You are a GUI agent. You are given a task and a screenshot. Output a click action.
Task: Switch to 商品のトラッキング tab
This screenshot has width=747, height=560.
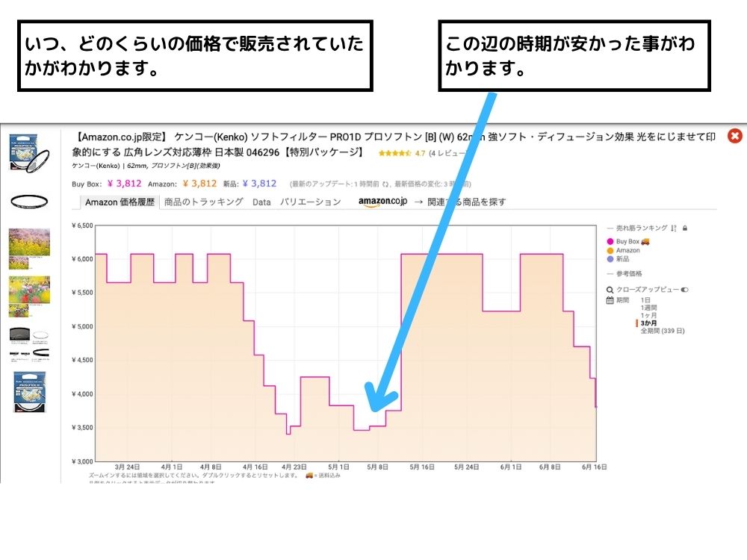coord(203,202)
